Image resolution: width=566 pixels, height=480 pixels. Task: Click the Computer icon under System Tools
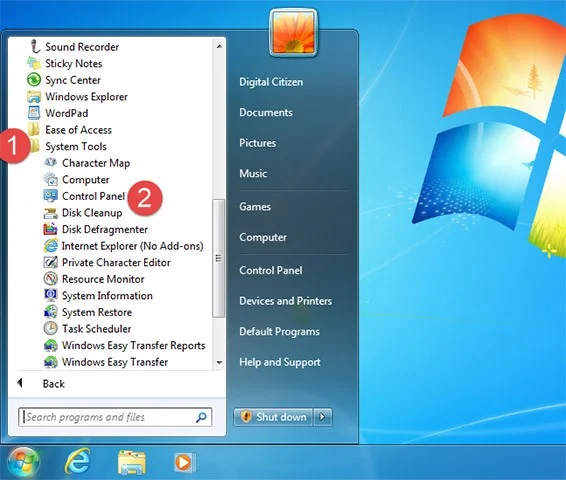[x=51, y=179]
